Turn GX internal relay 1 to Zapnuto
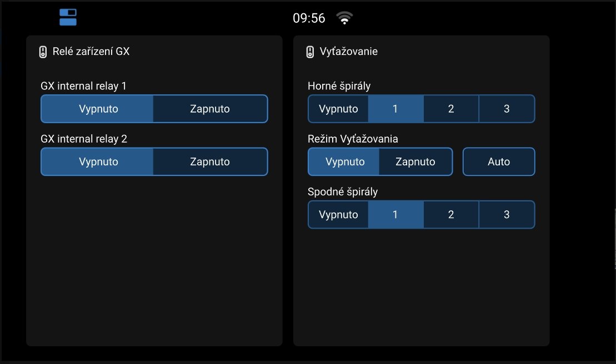The width and height of the screenshot is (616, 364). click(210, 109)
